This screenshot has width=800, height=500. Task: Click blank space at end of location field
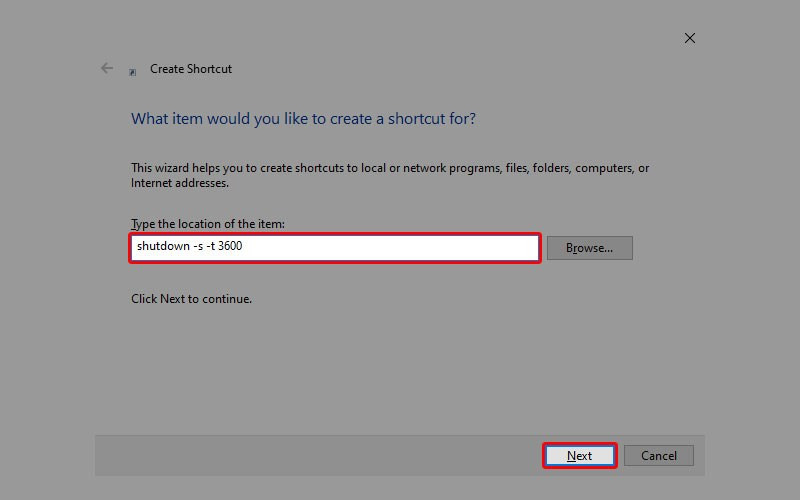coord(450,248)
